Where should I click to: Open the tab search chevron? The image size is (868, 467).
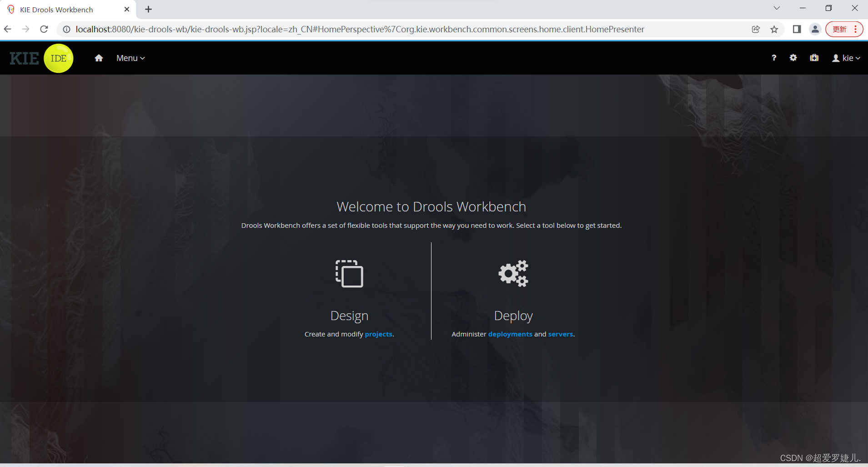pos(777,8)
